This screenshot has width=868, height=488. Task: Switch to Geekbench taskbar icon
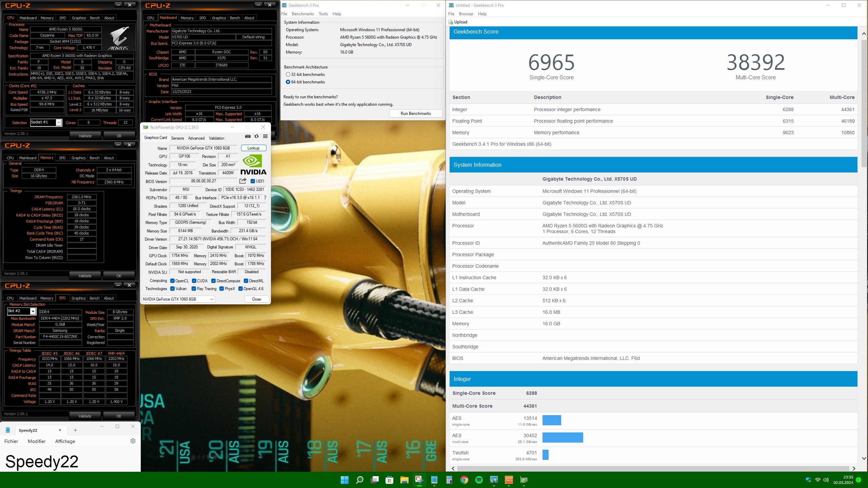[x=494, y=480]
